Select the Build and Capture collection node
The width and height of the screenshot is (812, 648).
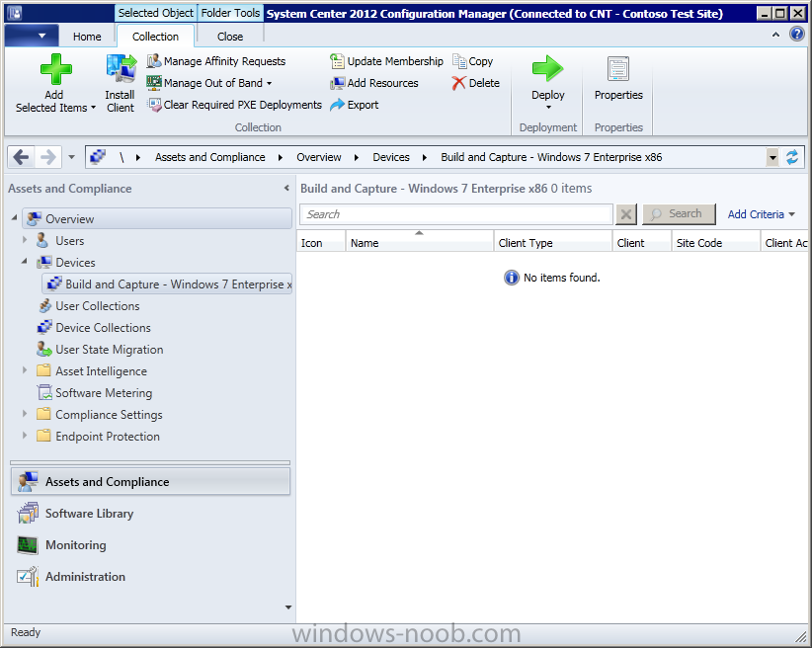[169, 284]
